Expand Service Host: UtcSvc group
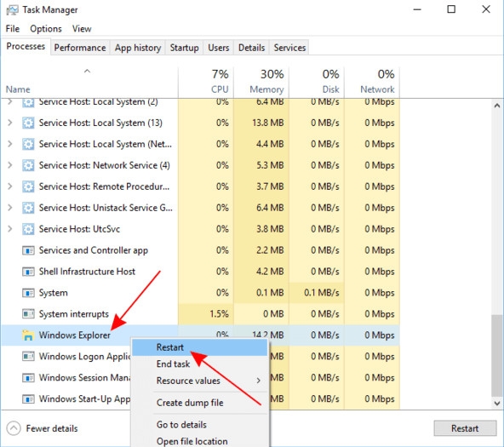 [10, 229]
